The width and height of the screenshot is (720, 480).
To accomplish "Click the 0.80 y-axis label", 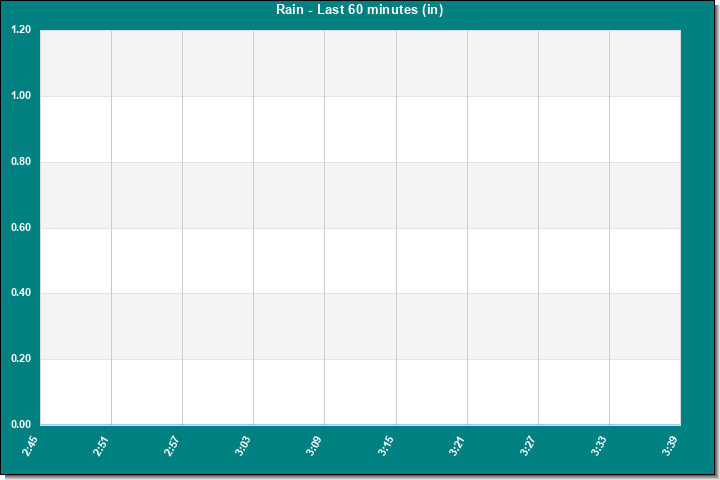I will click(21, 162).
